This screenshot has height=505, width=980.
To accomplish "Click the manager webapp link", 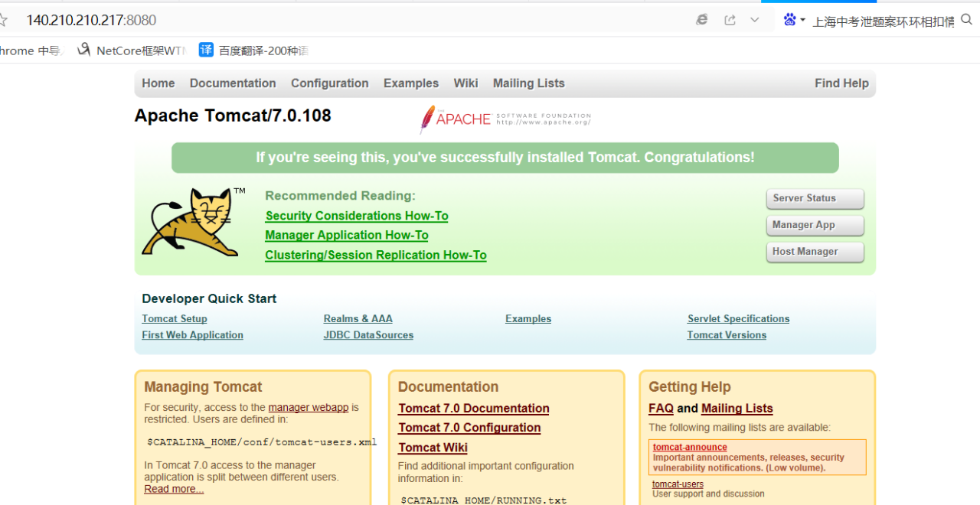I will click(309, 408).
